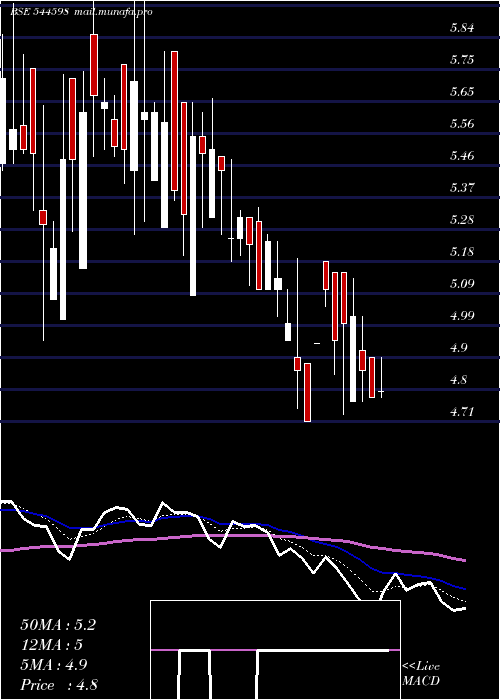The width and height of the screenshot is (500, 700).
Task: Click the 12MA : 5 readout
Action: [x=52, y=645]
